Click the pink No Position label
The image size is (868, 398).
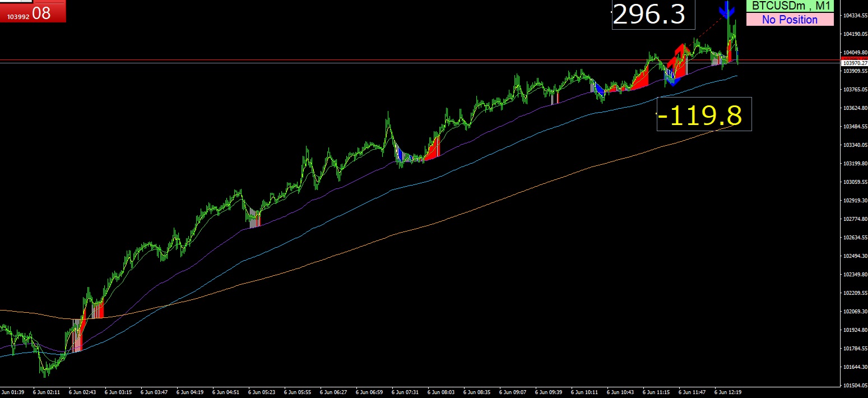[790, 20]
